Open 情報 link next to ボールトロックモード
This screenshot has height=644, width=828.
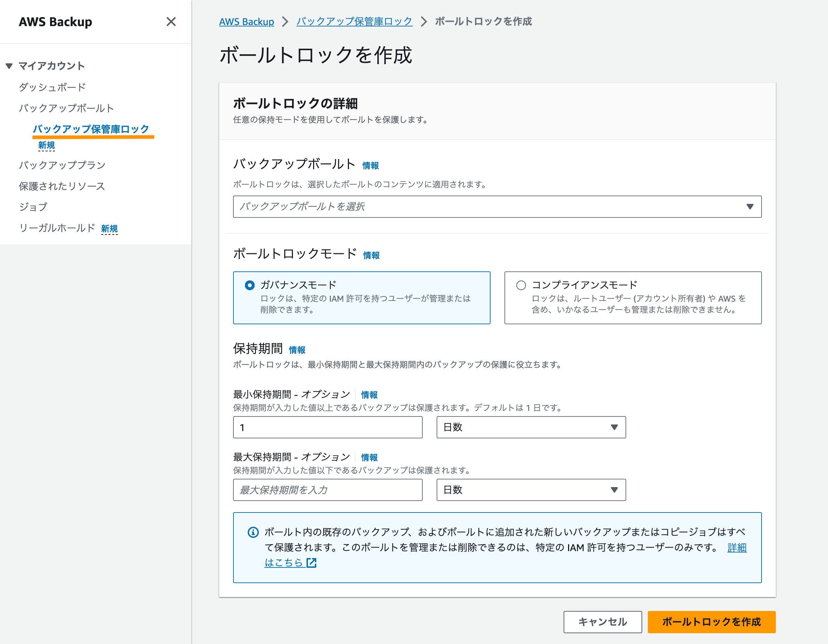click(371, 255)
